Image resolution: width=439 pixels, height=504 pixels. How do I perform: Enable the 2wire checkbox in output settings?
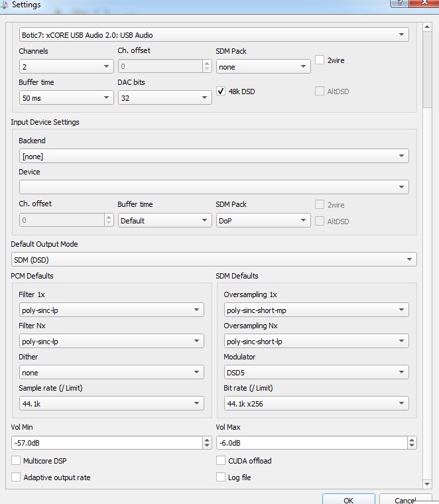tap(320, 60)
